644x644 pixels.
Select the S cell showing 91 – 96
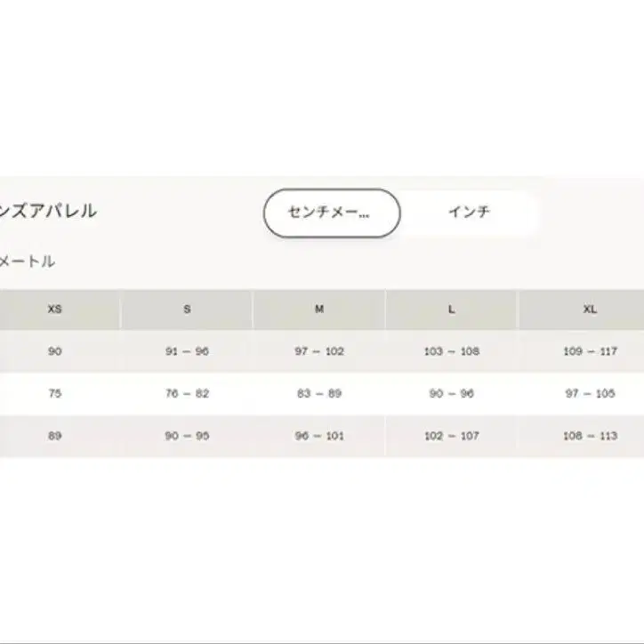(187, 351)
